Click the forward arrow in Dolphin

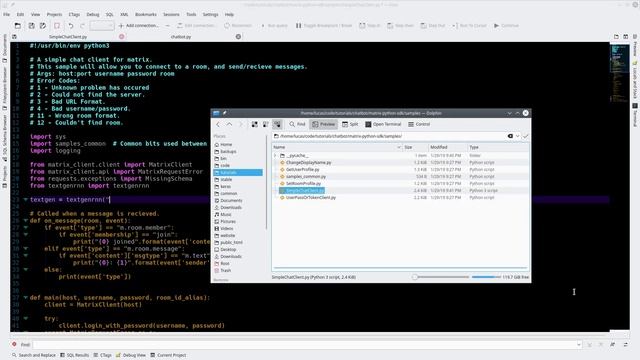coord(241,124)
